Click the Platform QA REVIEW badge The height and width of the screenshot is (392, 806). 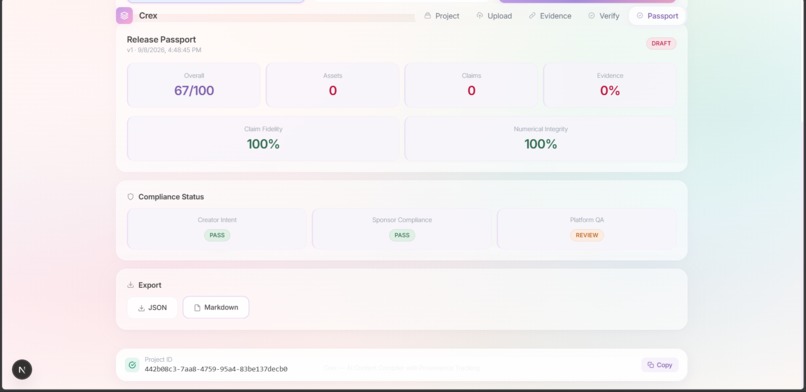coord(587,235)
